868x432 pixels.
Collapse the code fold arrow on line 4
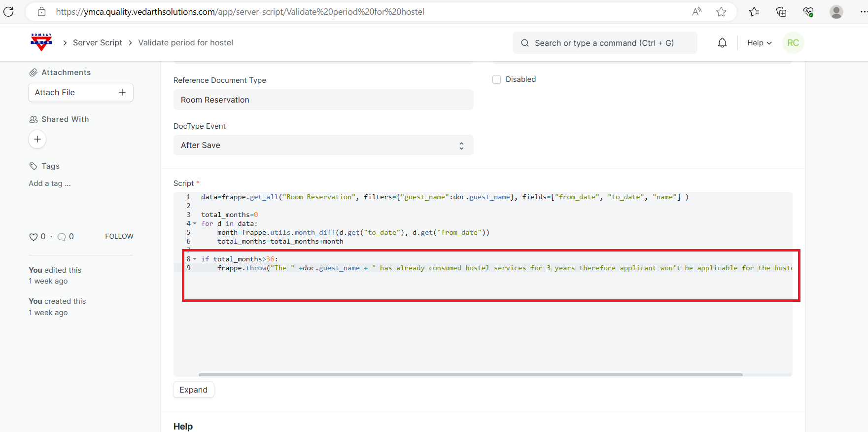(x=195, y=224)
